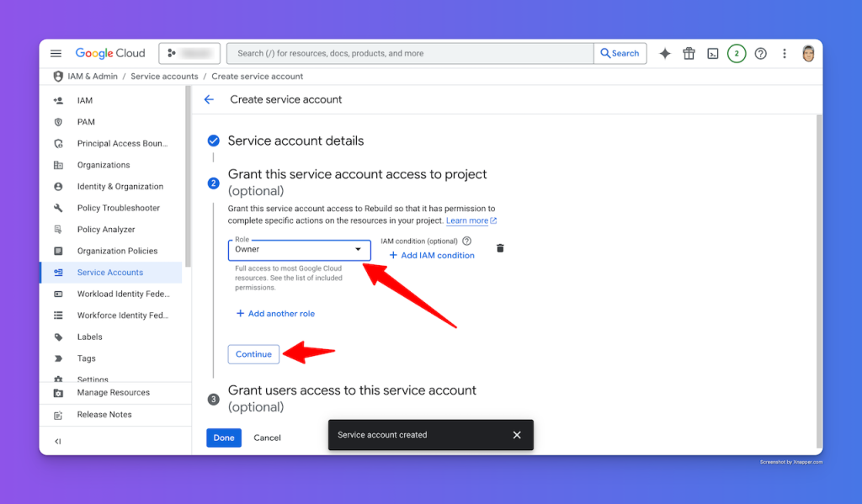This screenshot has height=504, width=862.
Task: Click the Policy Troubleshooter wrench icon
Action: click(58, 208)
